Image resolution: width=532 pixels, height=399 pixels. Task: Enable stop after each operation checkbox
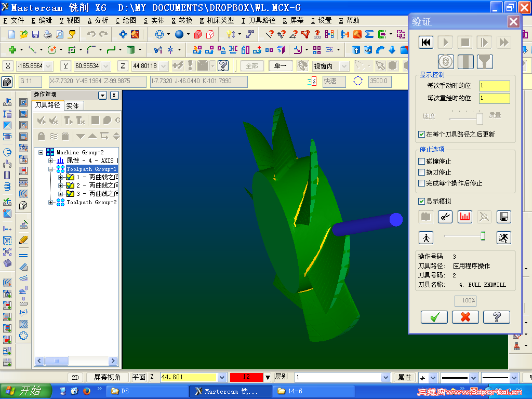421,183
